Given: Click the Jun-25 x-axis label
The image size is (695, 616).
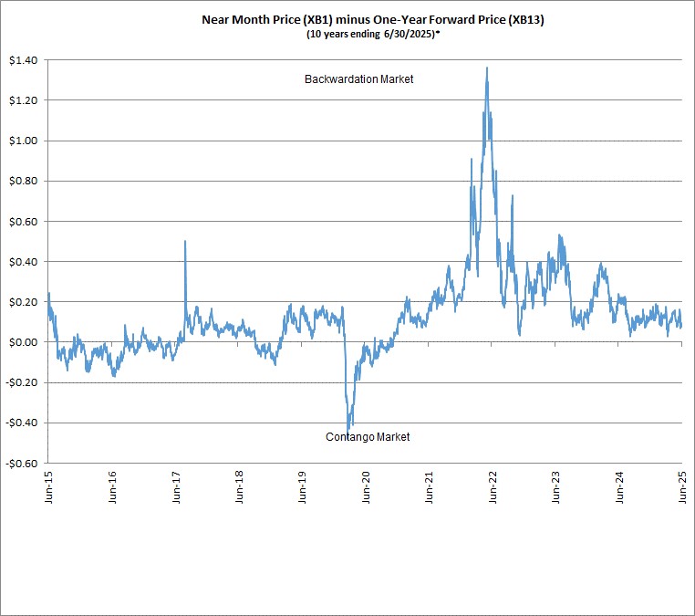Looking at the screenshot, I should [682, 487].
